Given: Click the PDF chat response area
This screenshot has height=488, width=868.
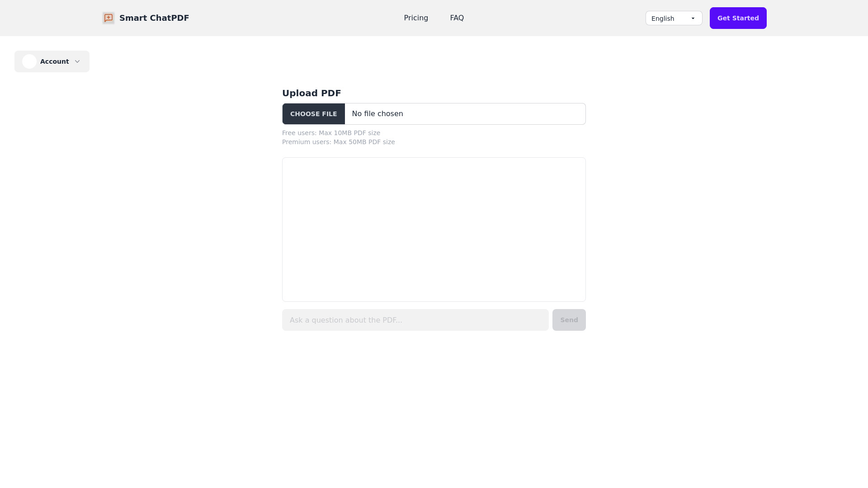Looking at the screenshot, I should [x=434, y=230].
